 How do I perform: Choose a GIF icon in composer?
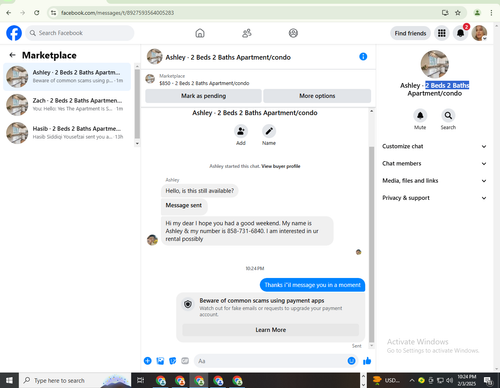coord(185,361)
